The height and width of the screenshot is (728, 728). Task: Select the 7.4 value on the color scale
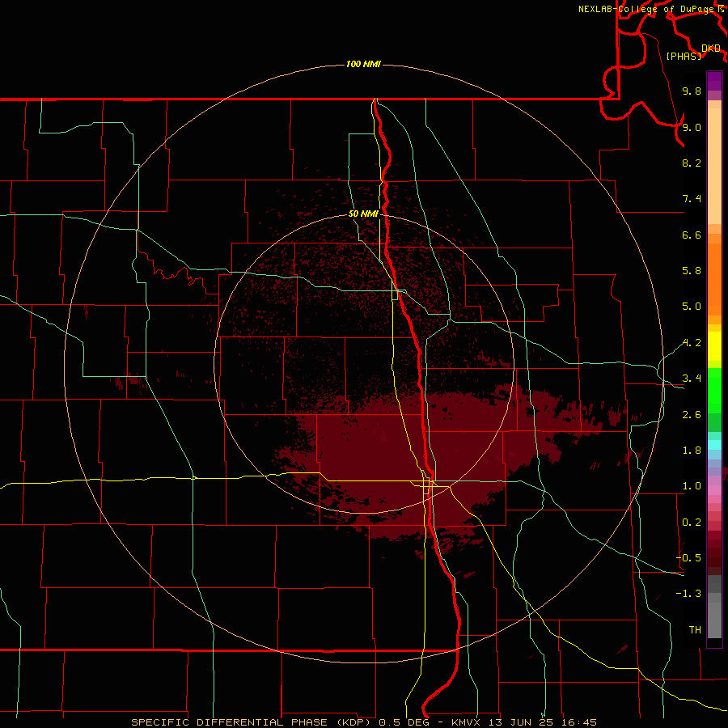(x=692, y=199)
